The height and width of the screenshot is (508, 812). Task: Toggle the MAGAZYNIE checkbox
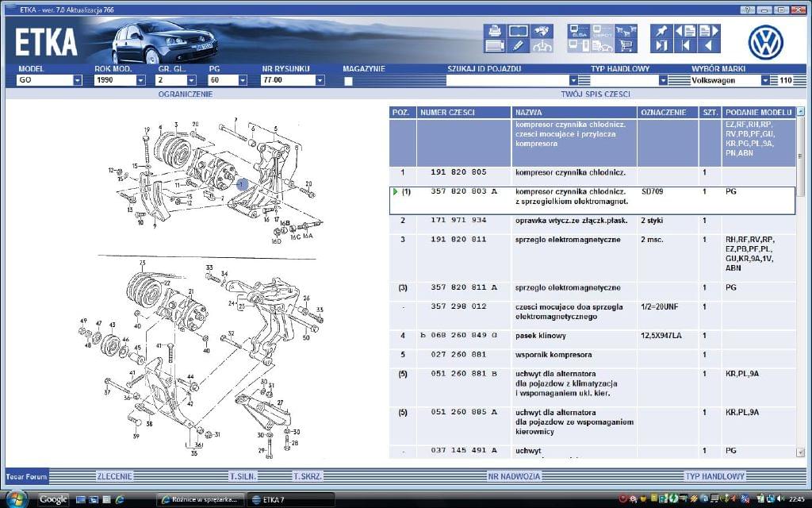(x=349, y=81)
